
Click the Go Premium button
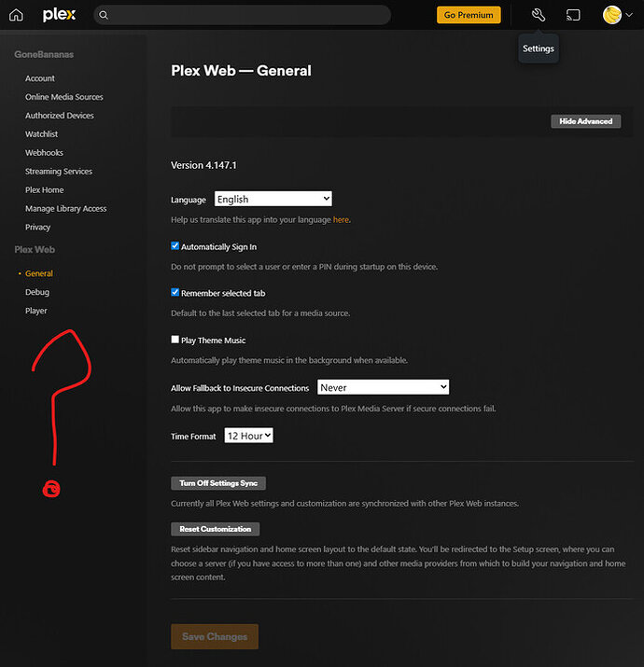pyautogui.click(x=469, y=15)
